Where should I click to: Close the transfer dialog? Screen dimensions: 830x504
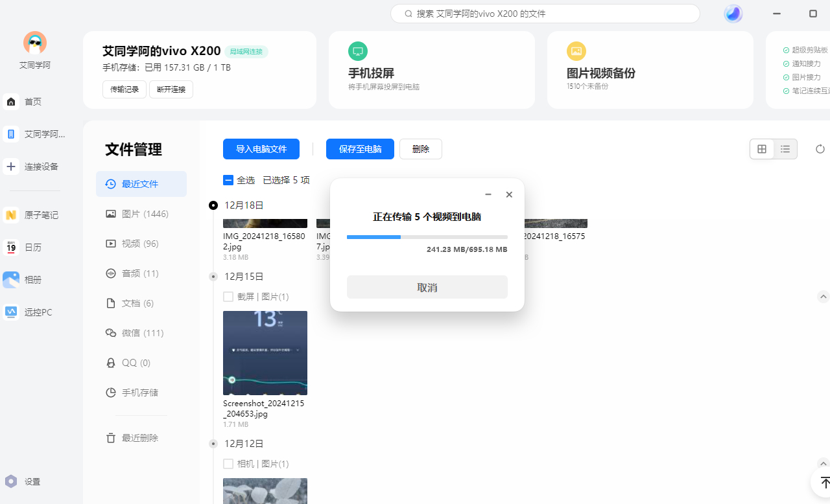509,194
